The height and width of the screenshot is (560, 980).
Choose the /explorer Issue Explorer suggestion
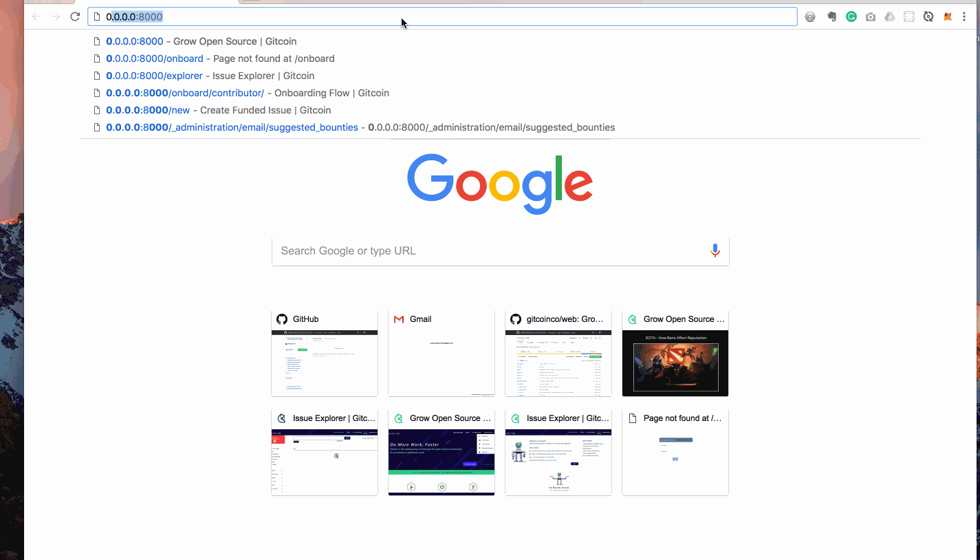(x=500, y=76)
